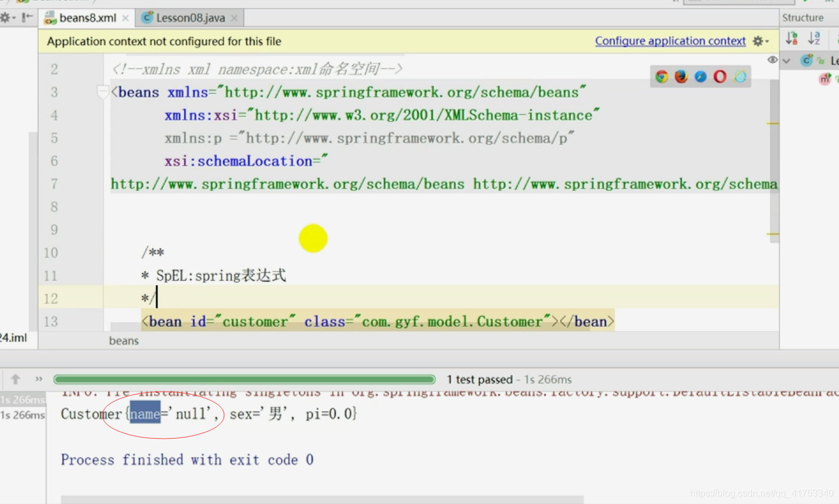The width and height of the screenshot is (839, 504).
Task: Select class icon in Structure tree
Action: coord(807,60)
